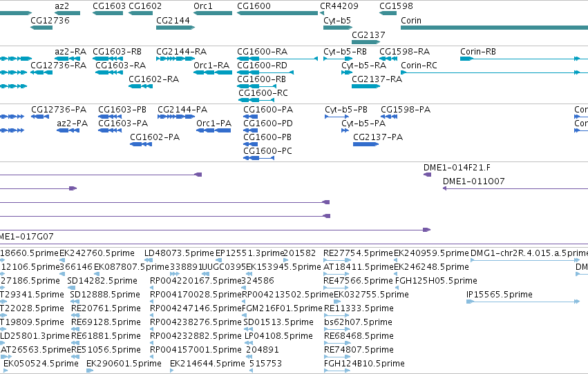Select clone DME1-011O07
This screenshot has width=588, height=374.
(x=515, y=188)
